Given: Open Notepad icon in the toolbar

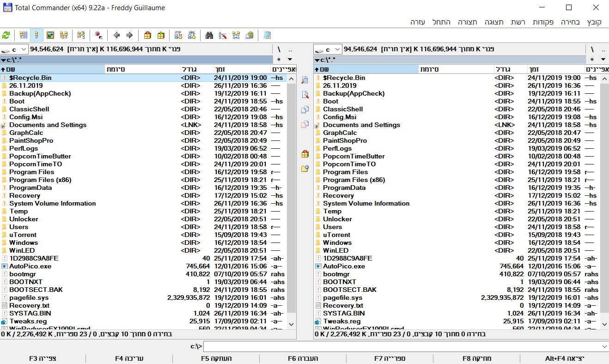Looking at the screenshot, I should tap(267, 35).
